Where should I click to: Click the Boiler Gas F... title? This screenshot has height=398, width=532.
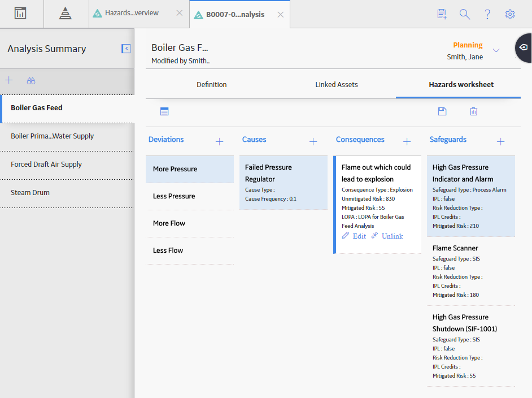(180, 47)
